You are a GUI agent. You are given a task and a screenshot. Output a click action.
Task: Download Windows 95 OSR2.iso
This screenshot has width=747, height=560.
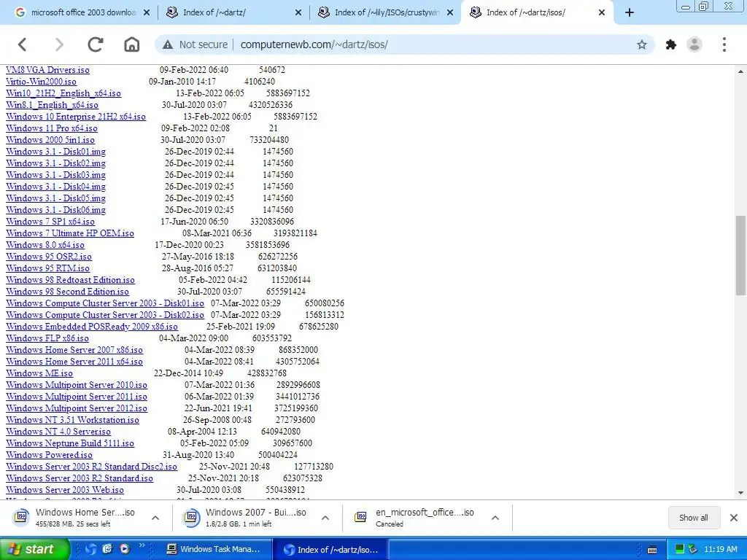[49, 257]
